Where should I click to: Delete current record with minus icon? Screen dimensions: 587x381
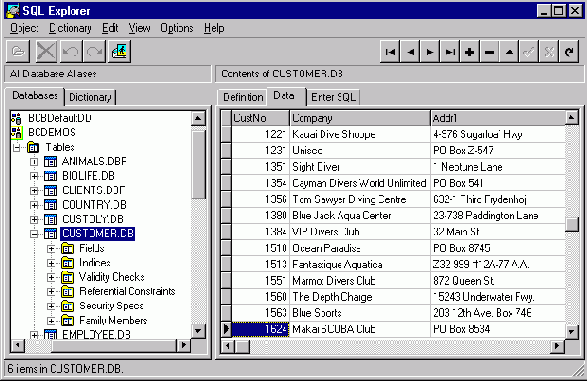pyautogui.click(x=489, y=52)
